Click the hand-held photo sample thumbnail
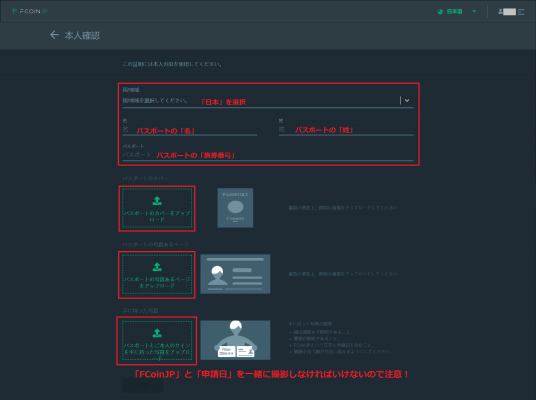Viewport: 536px width, 400px height. click(x=235, y=340)
